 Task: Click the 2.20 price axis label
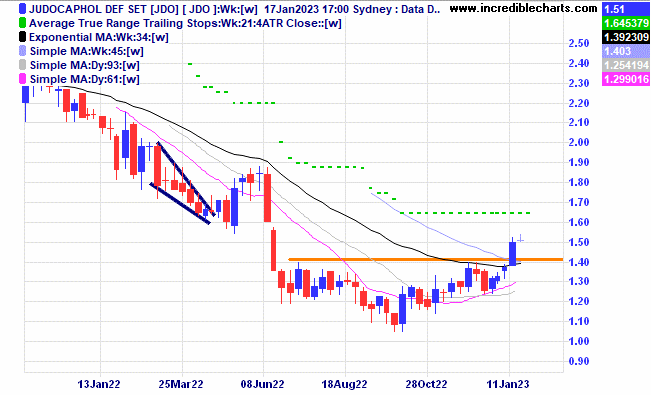pyautogui.click(x=578, y=103)
